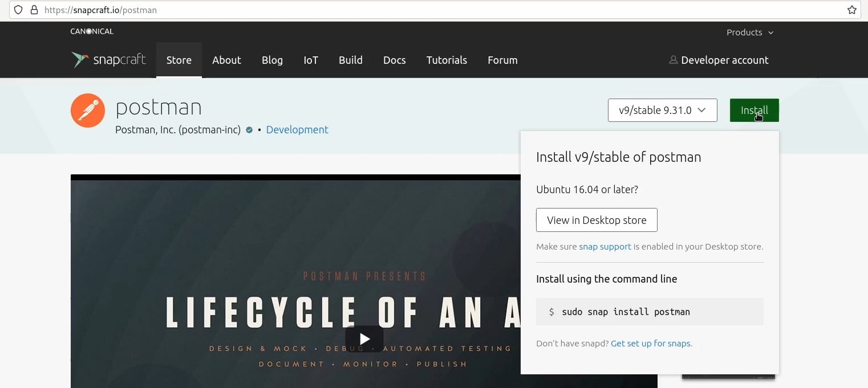Navigate to the IoT page

(311, 60)
